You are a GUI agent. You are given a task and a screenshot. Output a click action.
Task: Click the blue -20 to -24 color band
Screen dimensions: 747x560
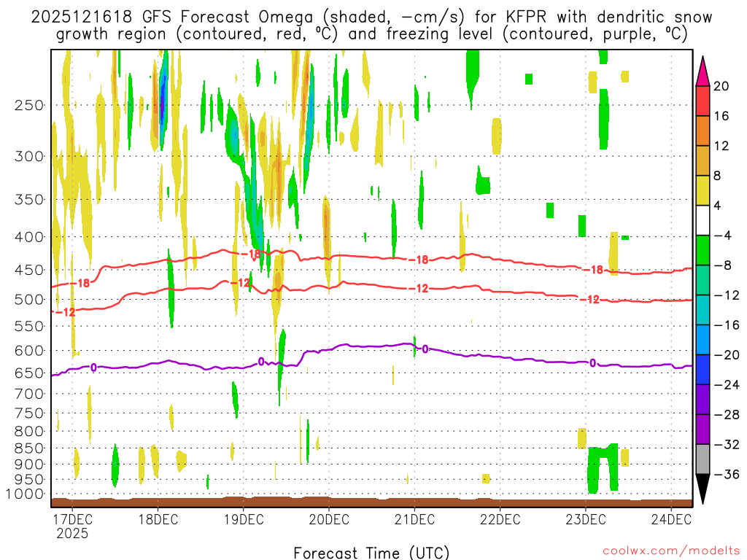[x=703, y=370]
